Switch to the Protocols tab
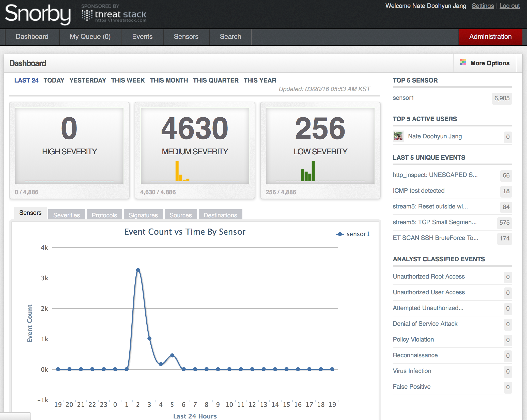The image size is (527, 420). (104, 215)
